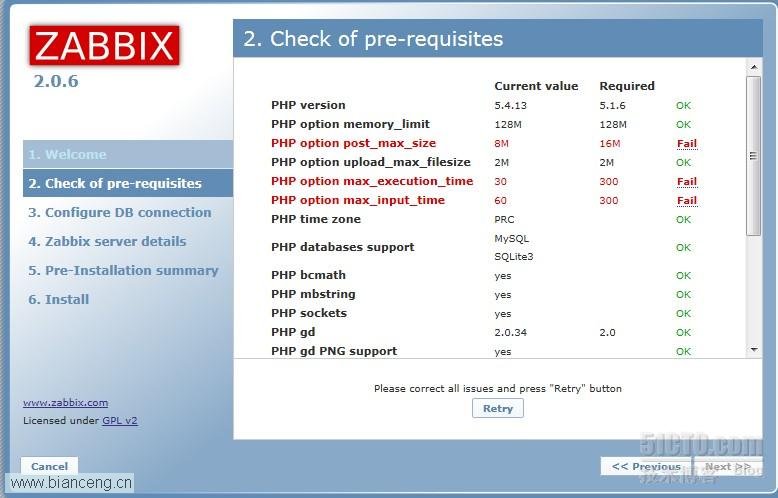Click current value 8M
Screen dimensions: 778x498
(x=501, y=144)
